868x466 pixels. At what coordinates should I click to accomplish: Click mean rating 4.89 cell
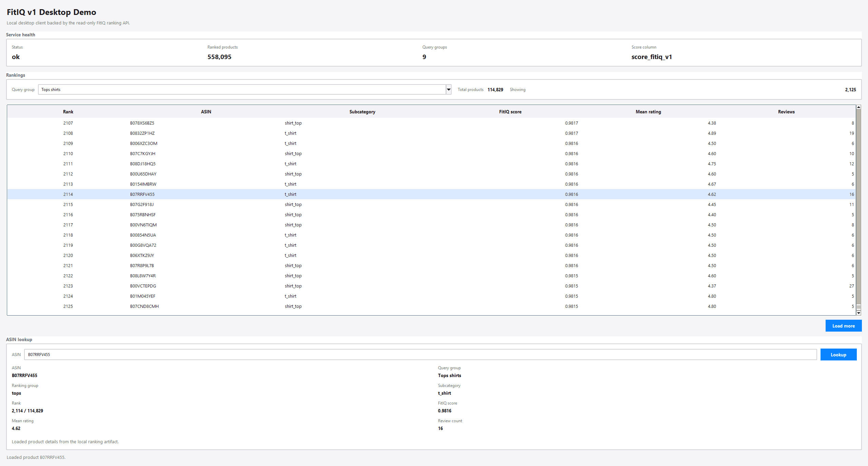pyautogui.click(x=712, y=133)
